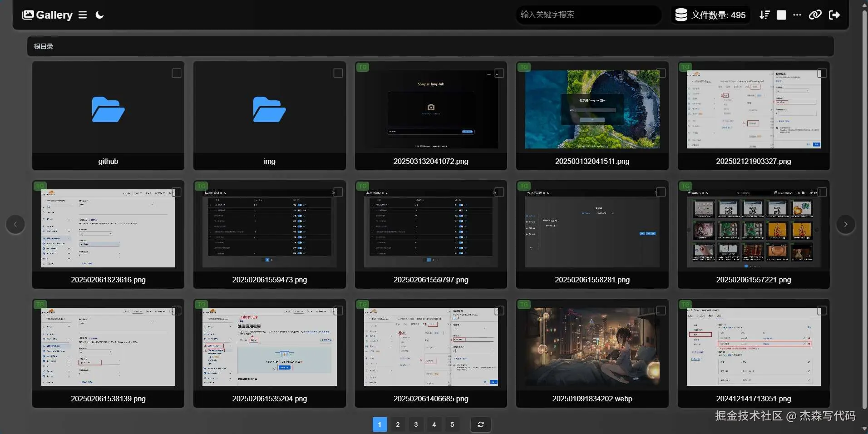Click the sort order icon
868x434 pixels.
764,15
